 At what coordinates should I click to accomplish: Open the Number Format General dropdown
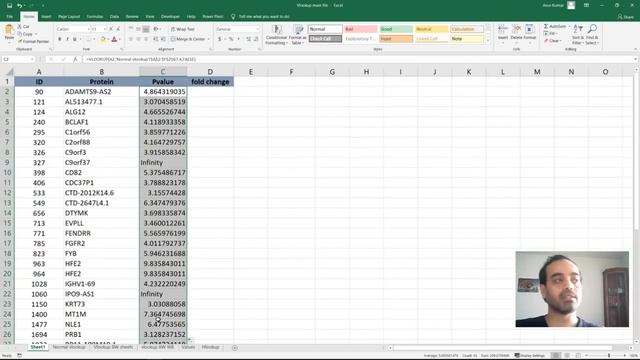click(x=257, y=29)
